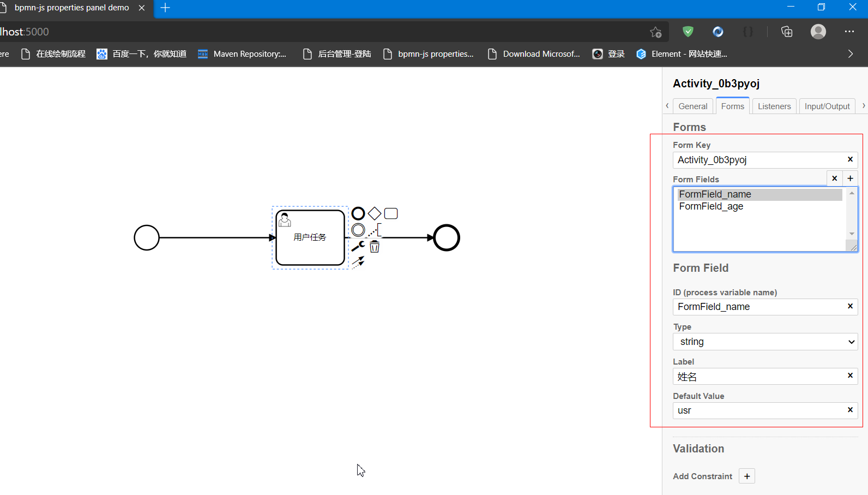Open the bpmn-js properties bookmark
The image size is (868, 495).
click(429, 54)
